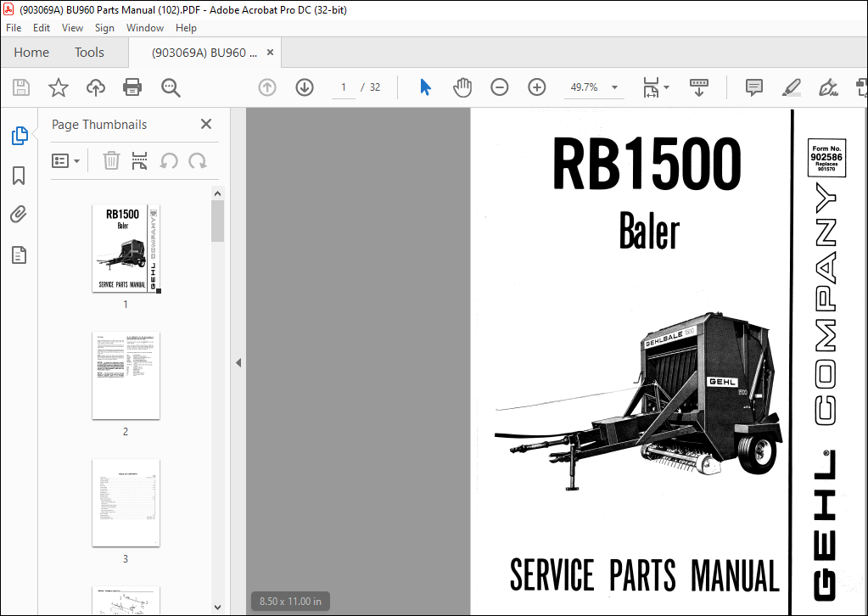Image resolution: width=868 pixels, height=616 pixels.
Task: Delete selected page with trash icon
Action: (111, 160)
